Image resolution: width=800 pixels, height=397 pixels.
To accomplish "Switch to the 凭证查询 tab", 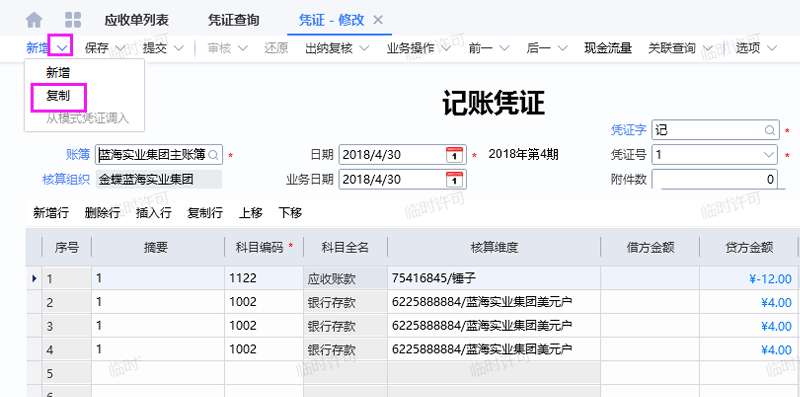I will click(234, 20).
